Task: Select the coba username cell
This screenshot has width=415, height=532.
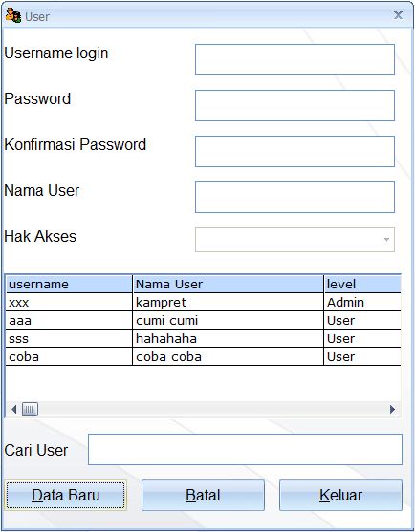Action: click(x=69, y=356)
